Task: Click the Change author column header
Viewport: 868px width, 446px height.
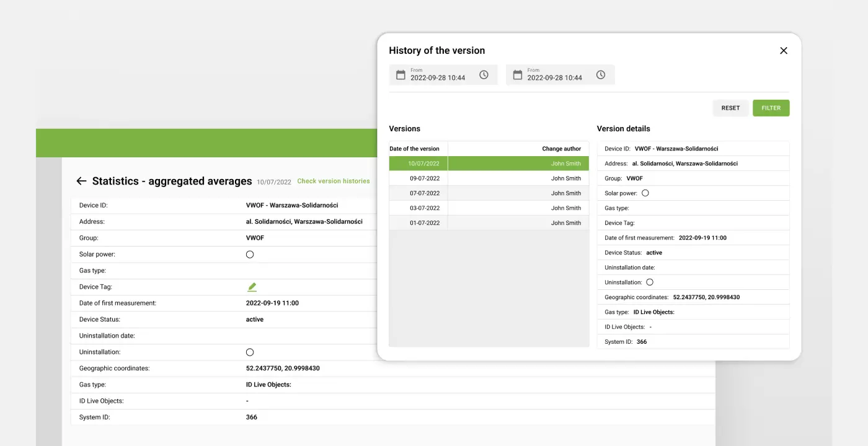Action: [x=561, y=149]
